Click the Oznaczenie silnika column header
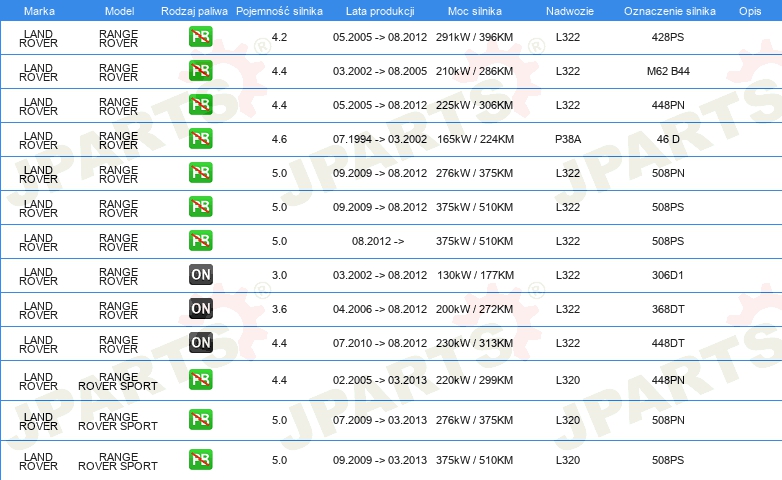782x480 pixels. tap(670, 11)
